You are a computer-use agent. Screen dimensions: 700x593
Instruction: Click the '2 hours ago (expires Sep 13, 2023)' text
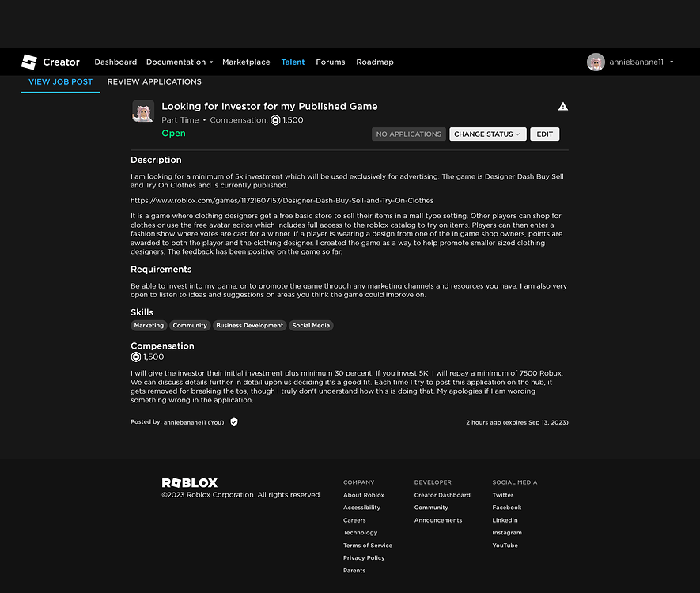point(517,422)
